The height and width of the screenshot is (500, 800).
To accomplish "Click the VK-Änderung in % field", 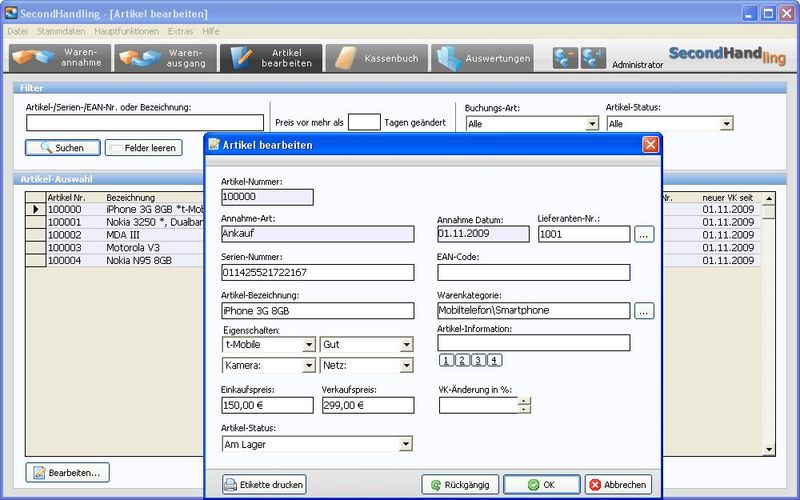I will click(478, 406).
